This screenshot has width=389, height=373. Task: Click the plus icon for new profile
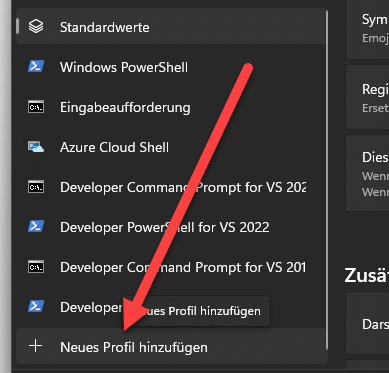36,346
